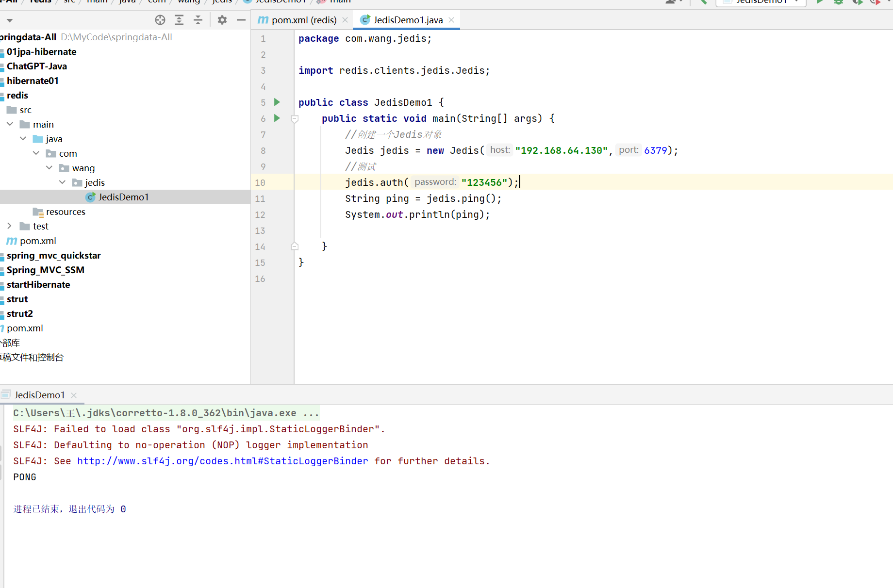The width and height of the screenshot is (893, 588).
Task: Click System.out.println(ping) statement
Action: tap(417, 214)
